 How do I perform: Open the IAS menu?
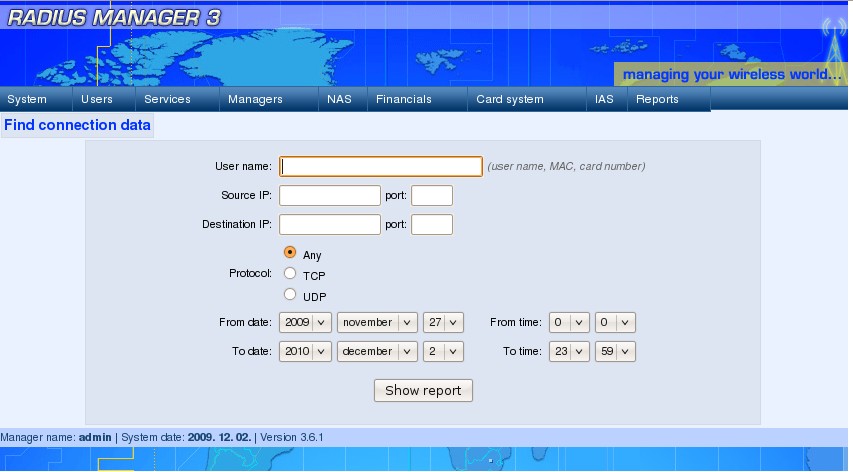pyautogui.click(x=607, y=99)
